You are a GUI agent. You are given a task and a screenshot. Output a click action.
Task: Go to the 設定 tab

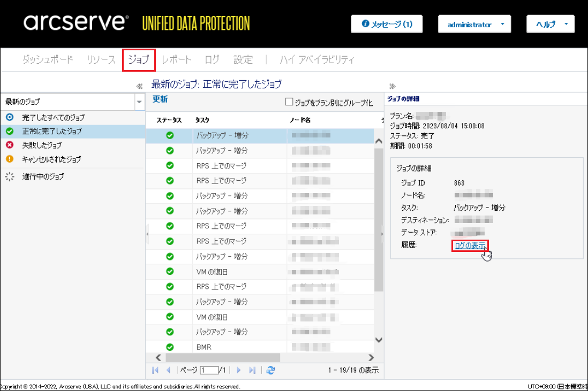[243, 59]
